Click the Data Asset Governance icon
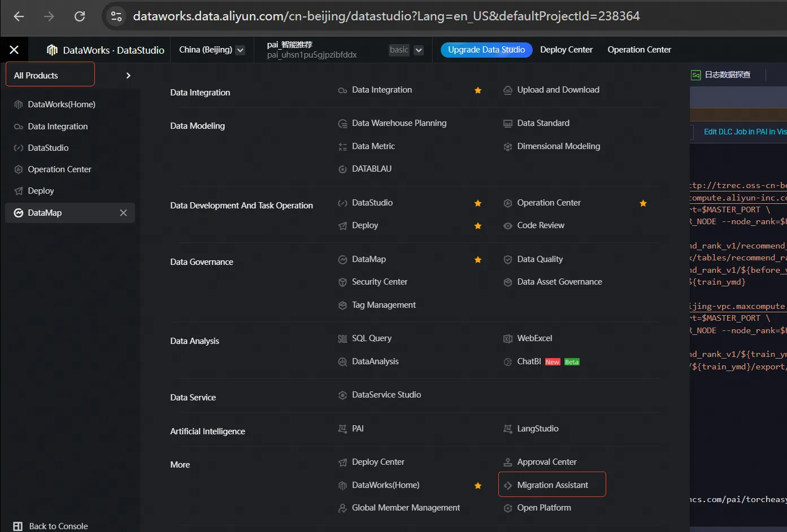 [x=508, y=282]
